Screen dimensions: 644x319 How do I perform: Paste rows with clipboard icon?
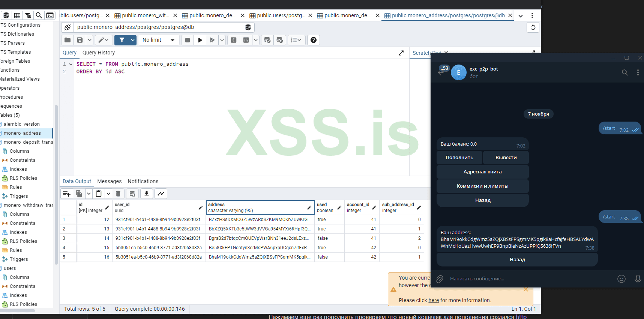(x=99, y=194)
